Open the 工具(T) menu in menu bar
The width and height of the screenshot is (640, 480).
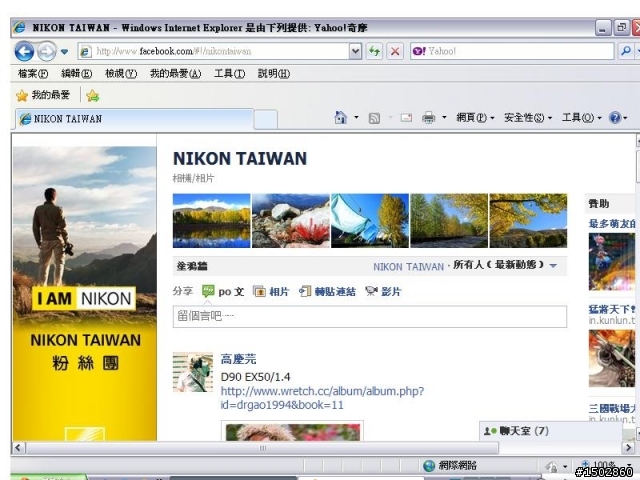point(229,74)
